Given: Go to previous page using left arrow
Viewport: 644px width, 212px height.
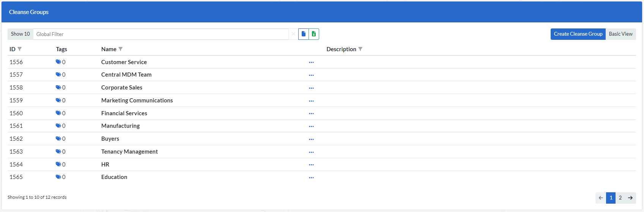Looking at the screenshot, I should pyautogui.click(x=601, y=198).
